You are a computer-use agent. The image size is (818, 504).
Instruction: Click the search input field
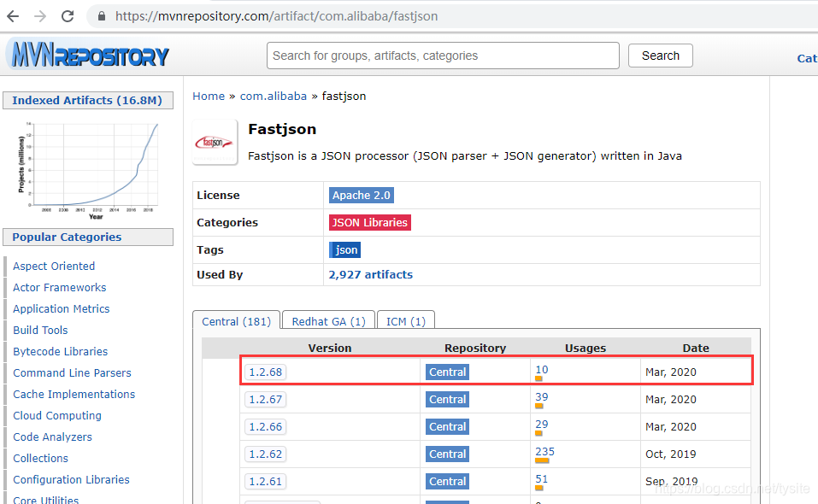443,55
